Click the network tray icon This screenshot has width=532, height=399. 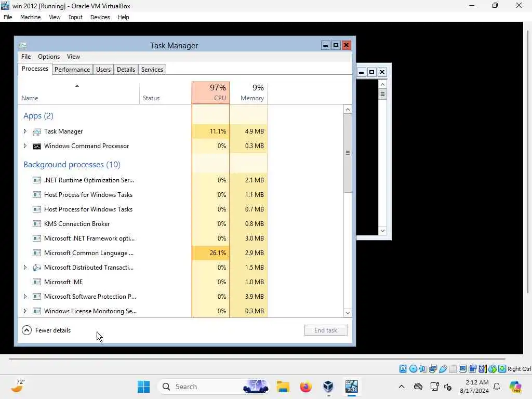pyautogui.click(x=434, y=387)
